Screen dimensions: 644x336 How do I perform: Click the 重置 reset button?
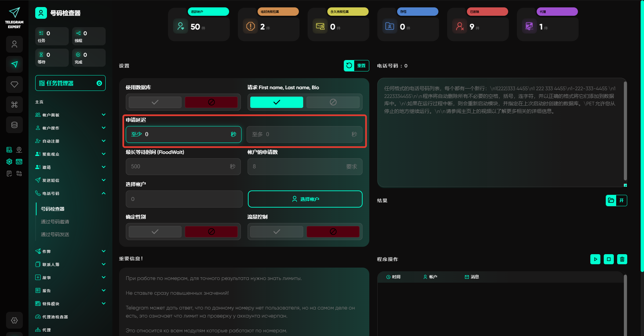point(356,66)
